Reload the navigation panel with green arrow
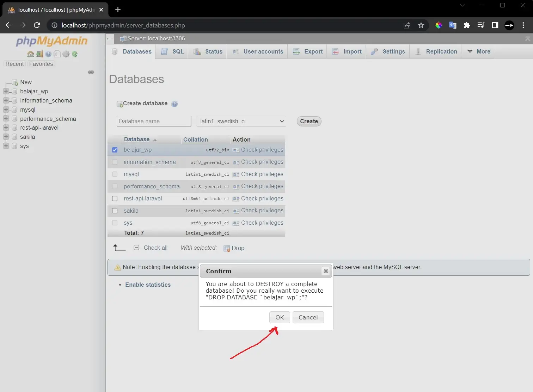Viewport: 533px width, 392px height. [75, 54]
